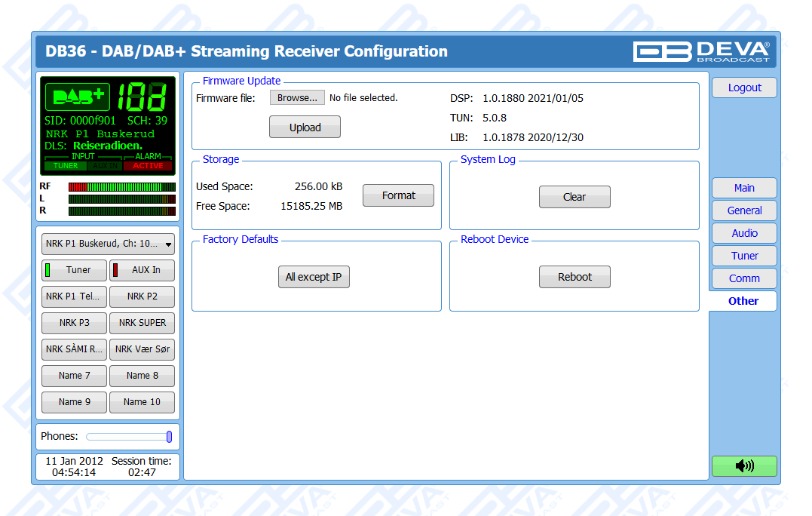The height and width of the screenshot is (516, 812).
Task: Select the NRK SUPER preset
Action: tap(142, 323)
